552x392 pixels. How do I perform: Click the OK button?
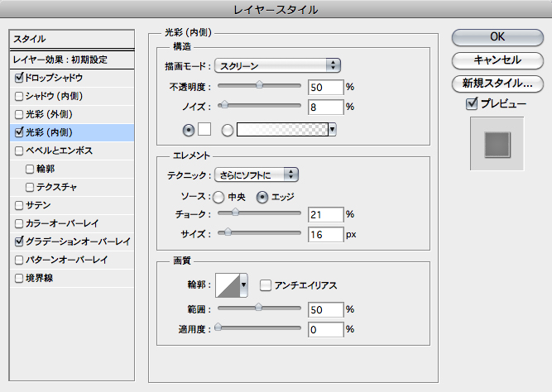click(497, 36)
